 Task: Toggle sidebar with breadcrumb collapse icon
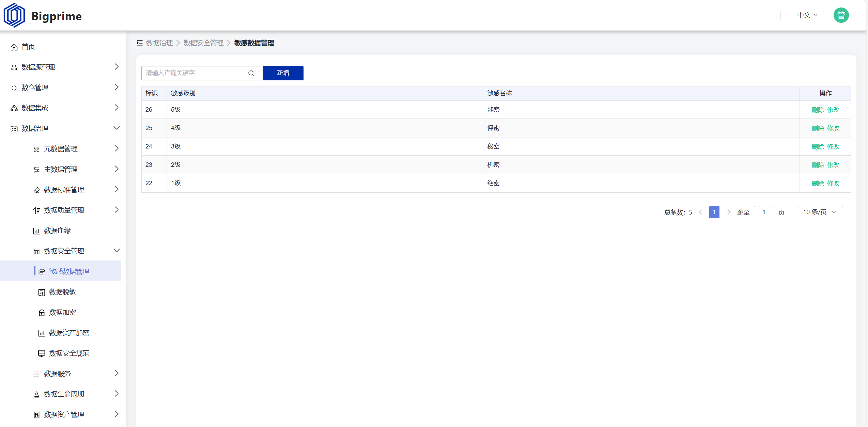pos(140,43)
